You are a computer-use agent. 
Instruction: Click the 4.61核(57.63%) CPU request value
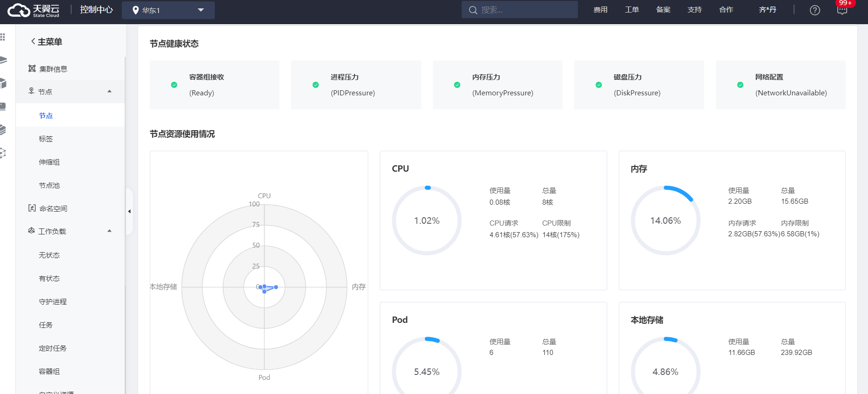514,235
